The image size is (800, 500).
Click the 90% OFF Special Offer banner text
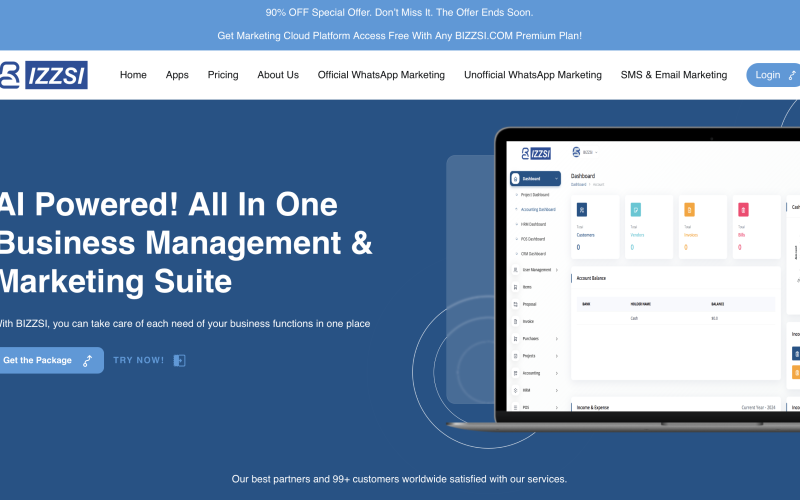[399, 12]
